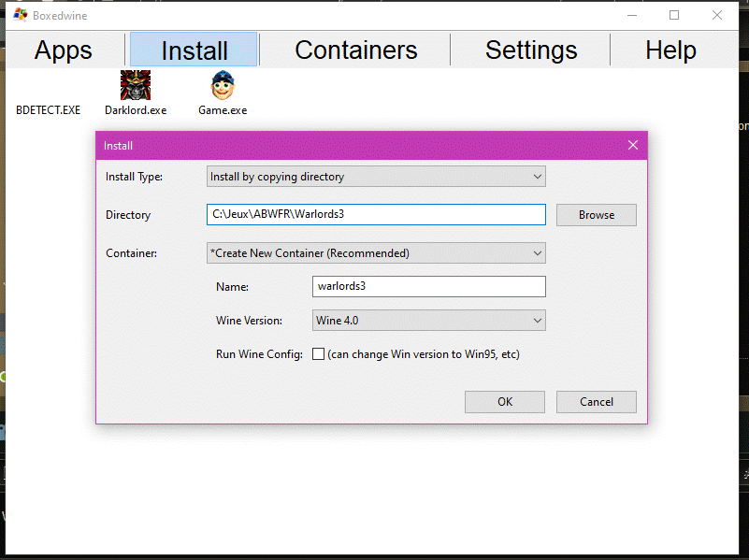Close the Install dialog with X
This screenshot has width=749, height=560.
633,145
